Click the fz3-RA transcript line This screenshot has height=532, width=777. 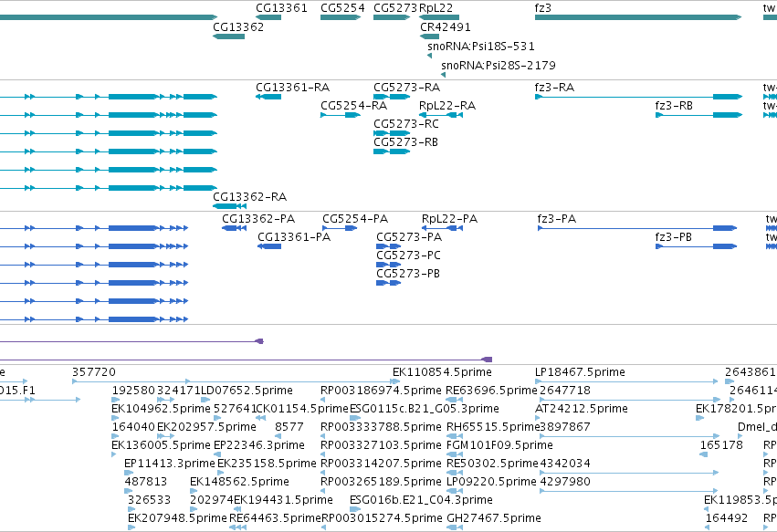pos(638,97)
